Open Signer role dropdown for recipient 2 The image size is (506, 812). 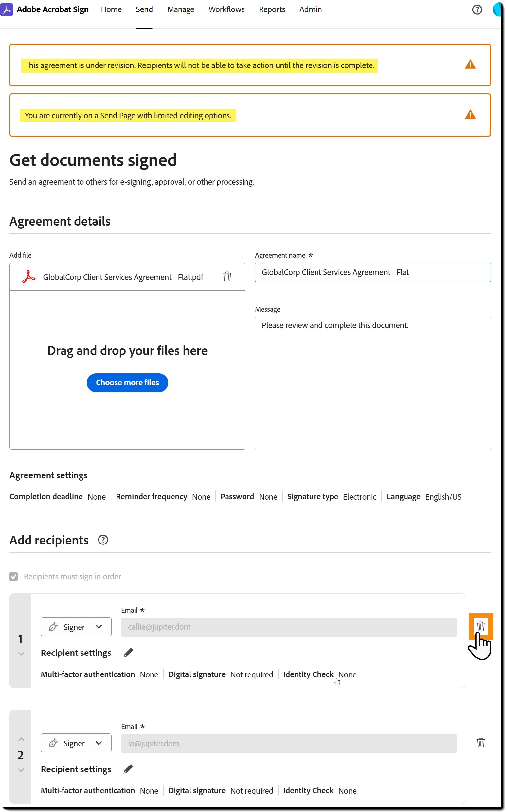point(76,743)
